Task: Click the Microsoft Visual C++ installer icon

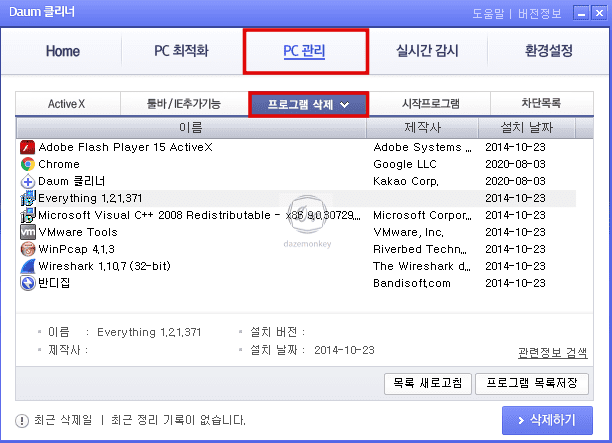Action: [28, 215]
